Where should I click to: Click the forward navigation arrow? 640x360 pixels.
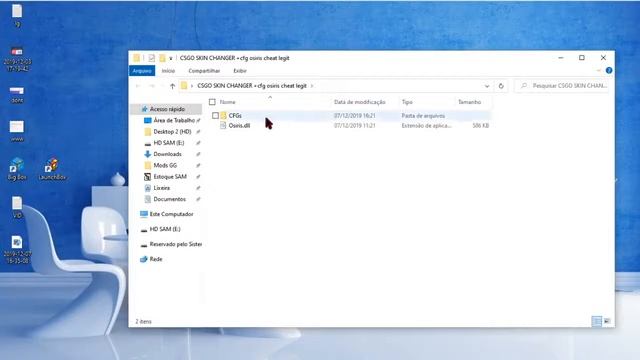[152, 86]
